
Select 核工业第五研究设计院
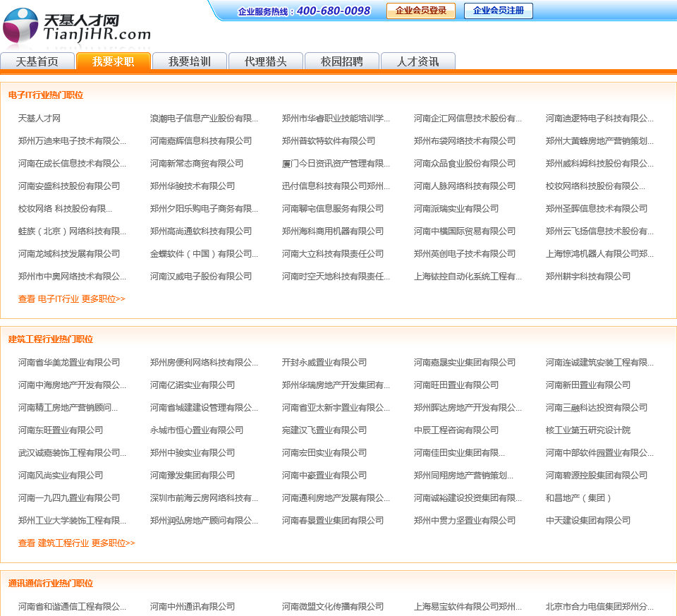click(588, 430)
